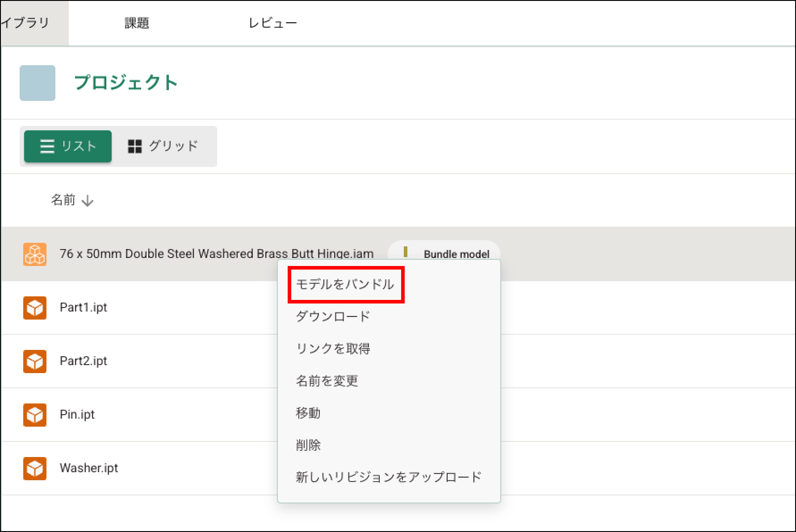Click the Part1.ipt part icon

(35, 308)
